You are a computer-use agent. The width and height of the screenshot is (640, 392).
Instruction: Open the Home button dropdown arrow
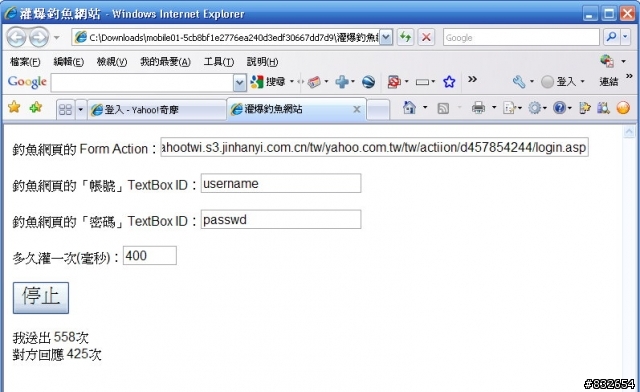pyautogui.click(x=425, y=107)
